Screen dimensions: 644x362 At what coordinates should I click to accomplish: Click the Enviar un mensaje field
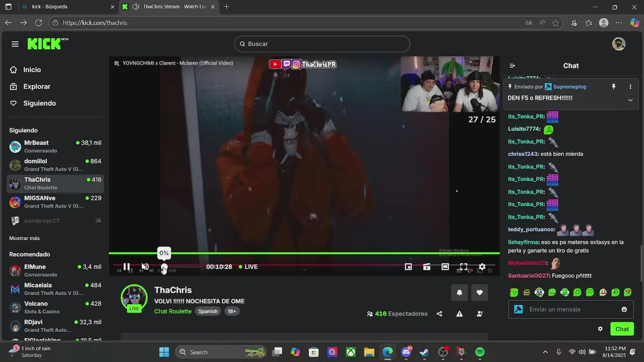pyautogui.click(x=570, y=309)
